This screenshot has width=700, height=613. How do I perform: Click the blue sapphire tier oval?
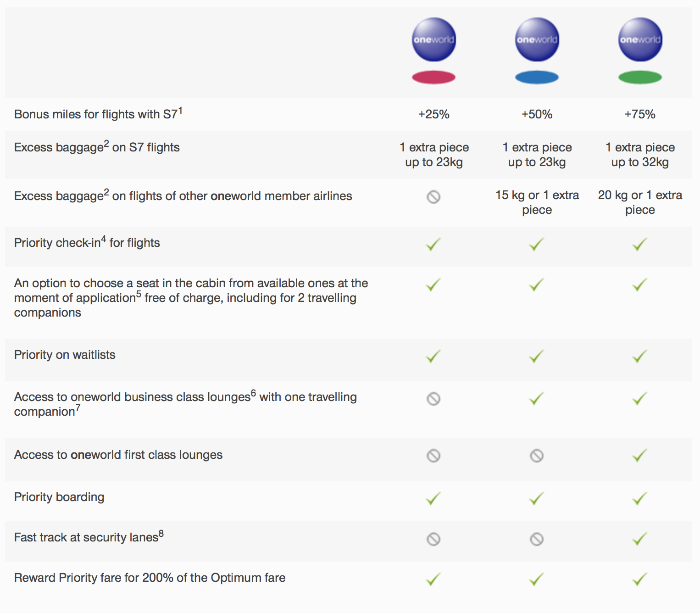pyautogui.click(x=537, y=77)
